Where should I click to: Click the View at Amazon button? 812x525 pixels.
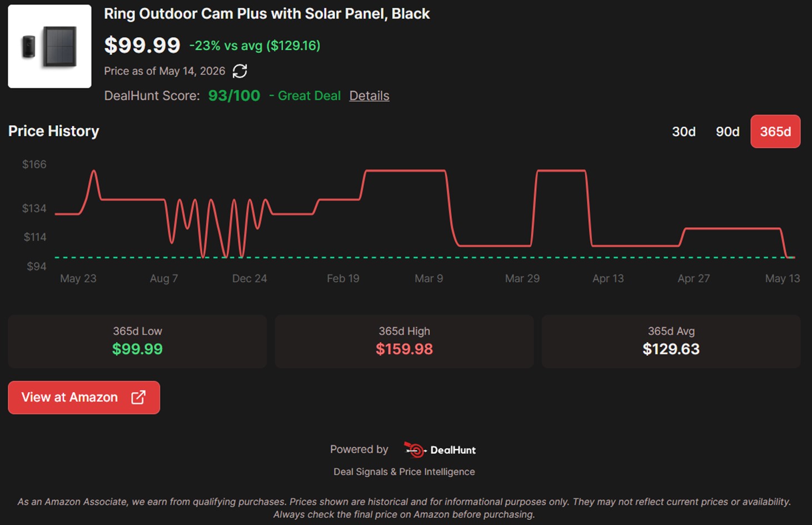click(84, 397)
